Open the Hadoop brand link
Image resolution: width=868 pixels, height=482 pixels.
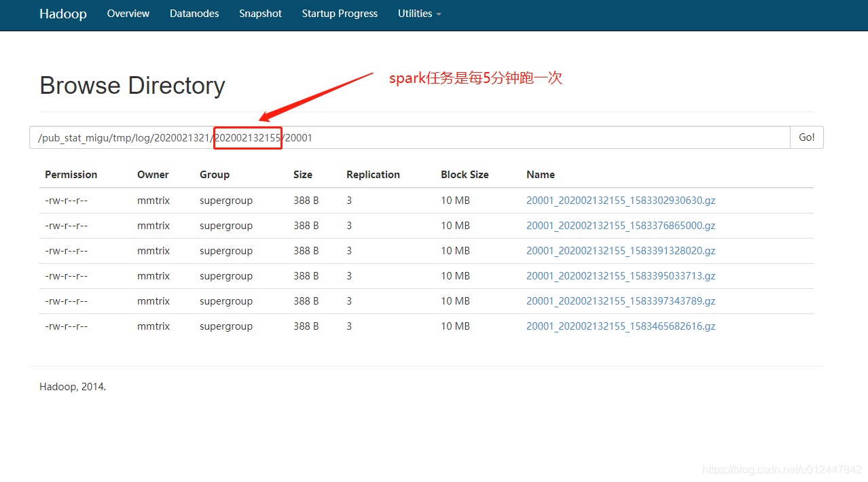coord(63,14)
